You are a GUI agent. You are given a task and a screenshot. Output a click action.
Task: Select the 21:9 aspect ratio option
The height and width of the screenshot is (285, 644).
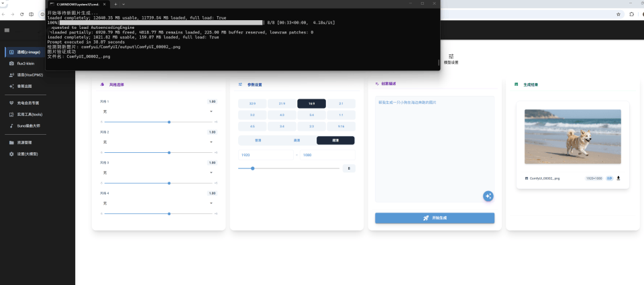click(282, 103)
